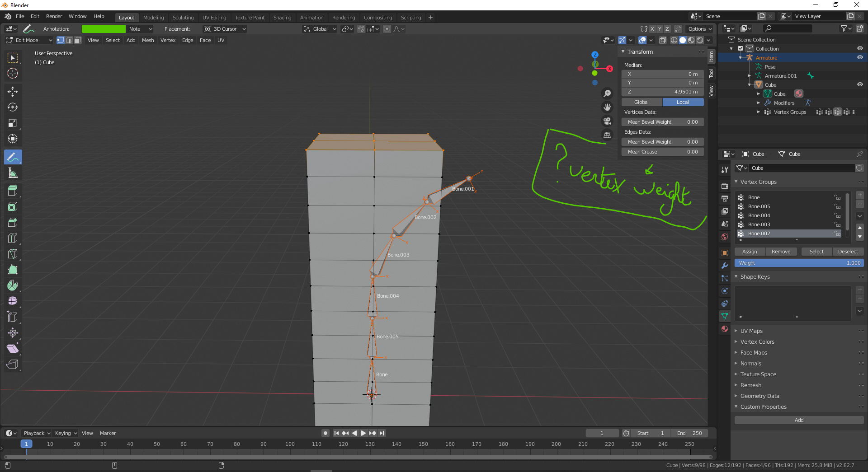Open Modifier properties wrench tab
868x472 pixels.
coord(725,266)
